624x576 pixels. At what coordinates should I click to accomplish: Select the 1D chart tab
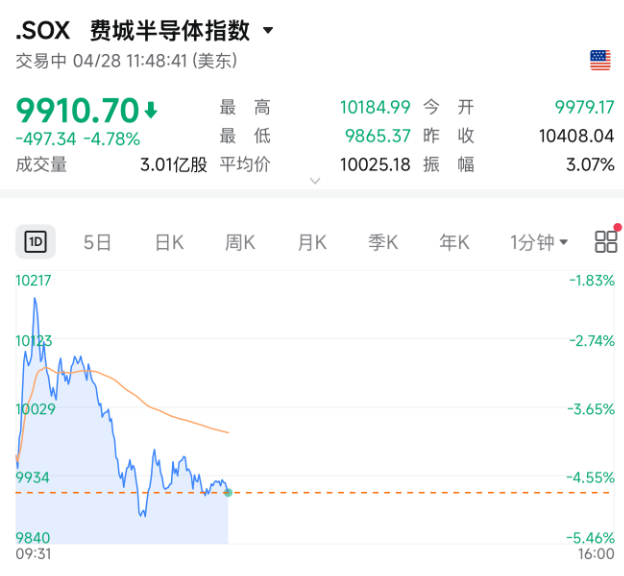point(36,242)
